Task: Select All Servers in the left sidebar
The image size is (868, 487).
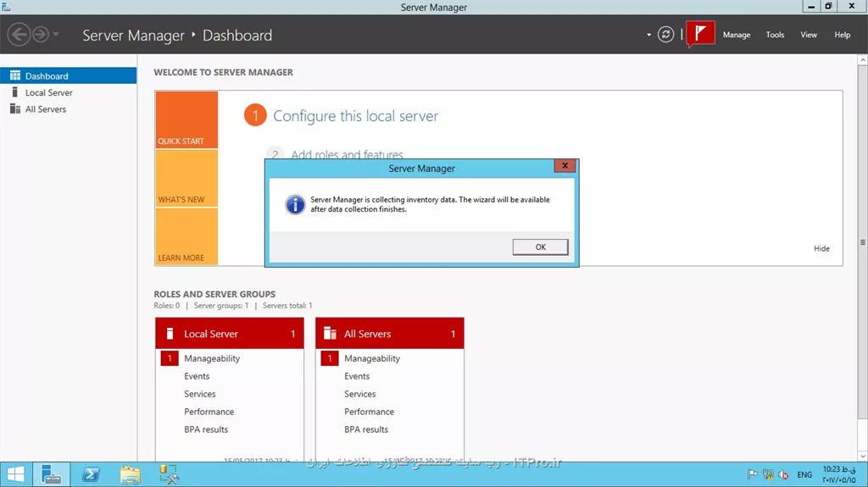Action: click(45, 109)
